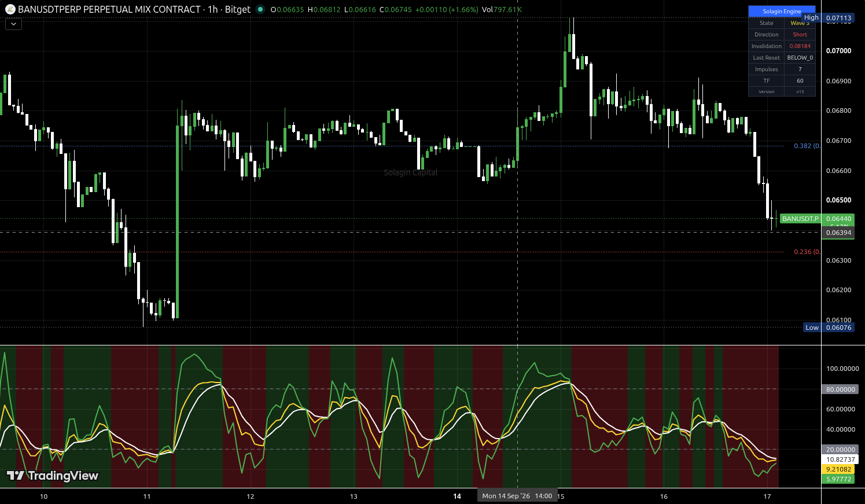
Task: Click the green market status dot
Action: pyautogui.click(x=260, y=9)
